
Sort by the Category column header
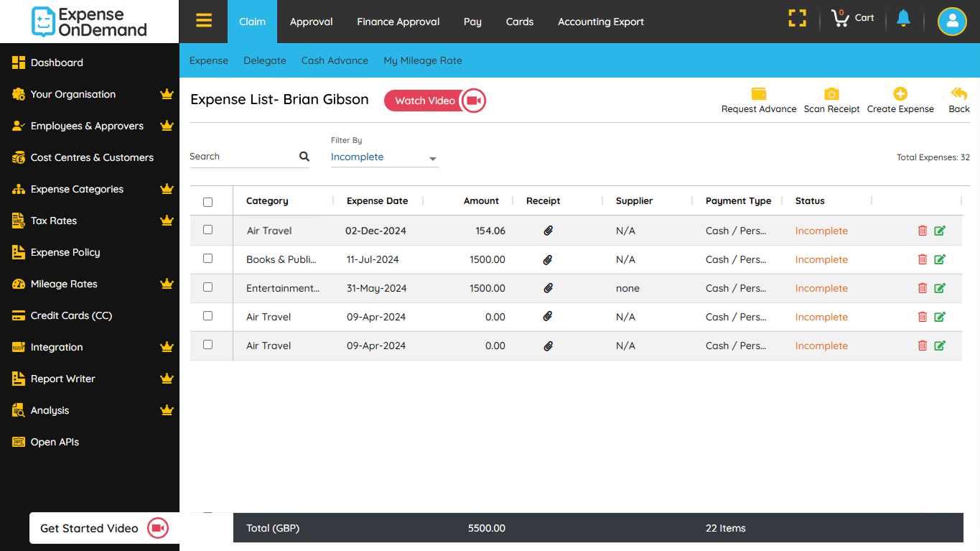(267, 201)
